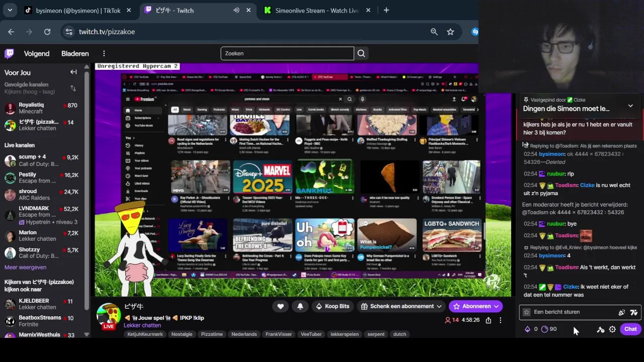Open the tab search dropdown arrow
Image resolution: width=644 pixels, height=362 pixels.
click(x=10, y=10)
